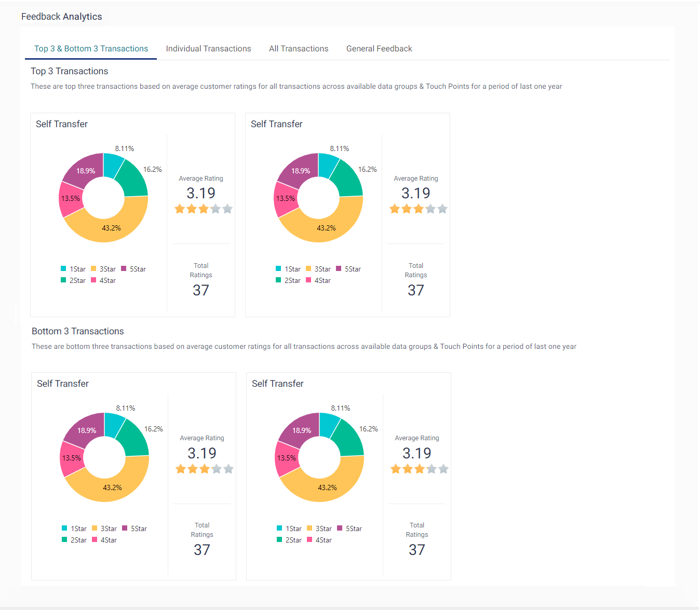This screenshot has height=610, width=700.
Task: Toggle 1Star legend label in second Bottom 3 card
Action: click(293, 528)
